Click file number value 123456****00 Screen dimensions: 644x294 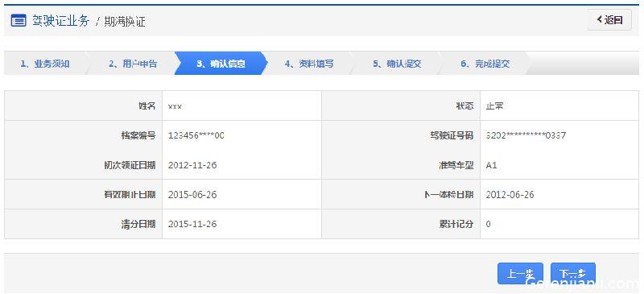tap(196, 135)
